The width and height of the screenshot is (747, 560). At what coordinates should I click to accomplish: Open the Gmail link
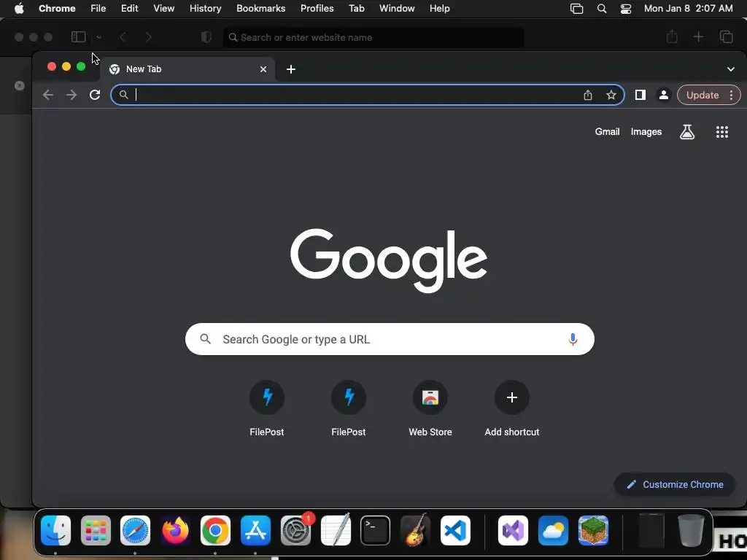pos(608,132)
